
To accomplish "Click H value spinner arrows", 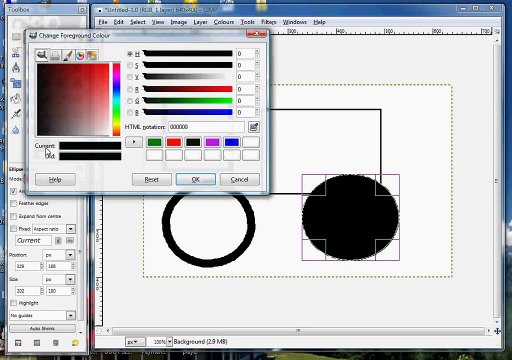I will (x=257, y=54).
